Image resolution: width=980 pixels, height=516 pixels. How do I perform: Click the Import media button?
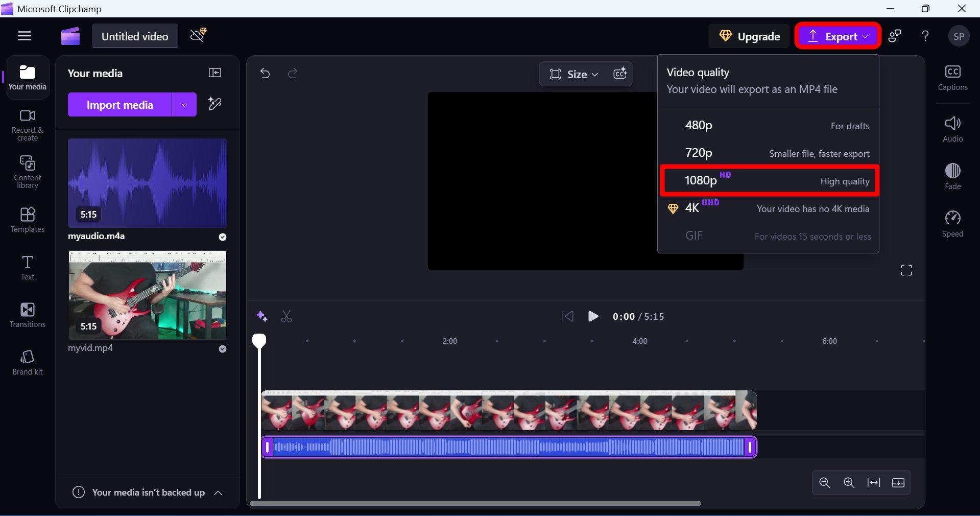120,105
